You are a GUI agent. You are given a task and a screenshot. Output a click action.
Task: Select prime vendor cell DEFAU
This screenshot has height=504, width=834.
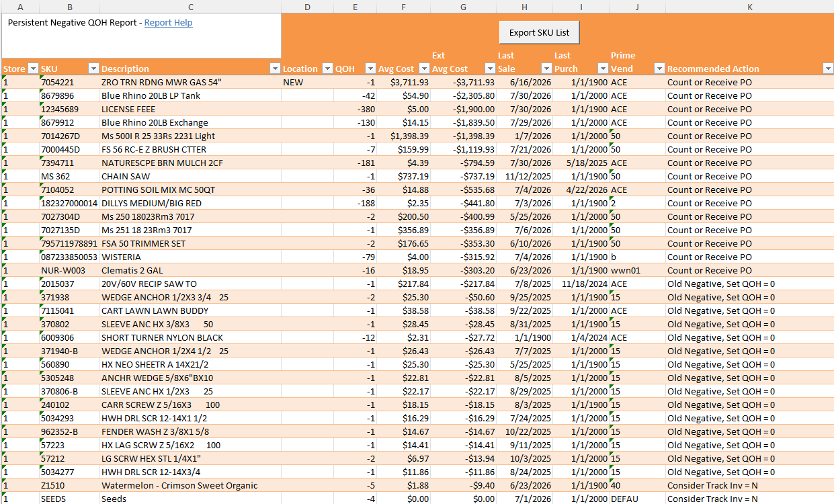point(637,499)
